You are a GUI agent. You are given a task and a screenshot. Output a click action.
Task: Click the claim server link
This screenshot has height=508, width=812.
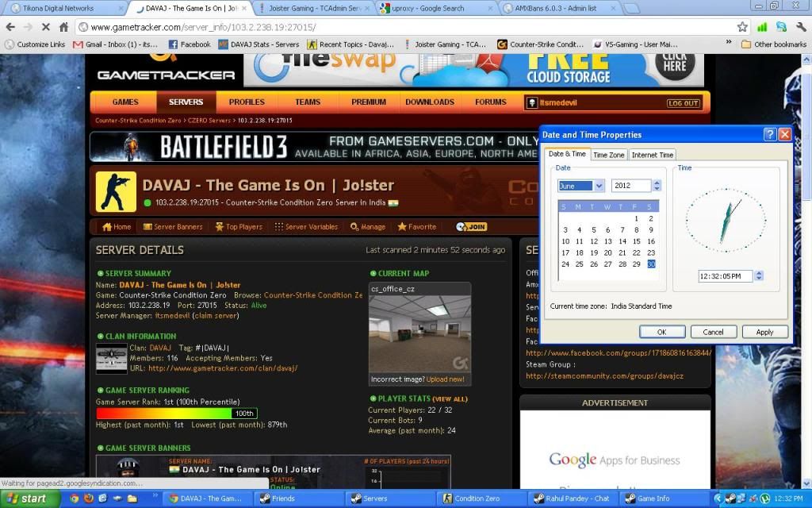click(x=216, y=316)
